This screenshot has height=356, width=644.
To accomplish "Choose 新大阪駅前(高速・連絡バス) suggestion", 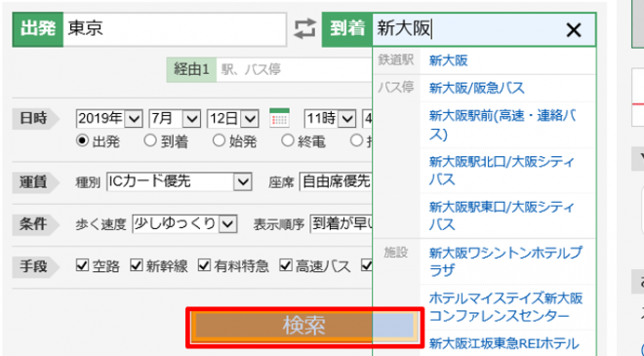I will (503, 125).
